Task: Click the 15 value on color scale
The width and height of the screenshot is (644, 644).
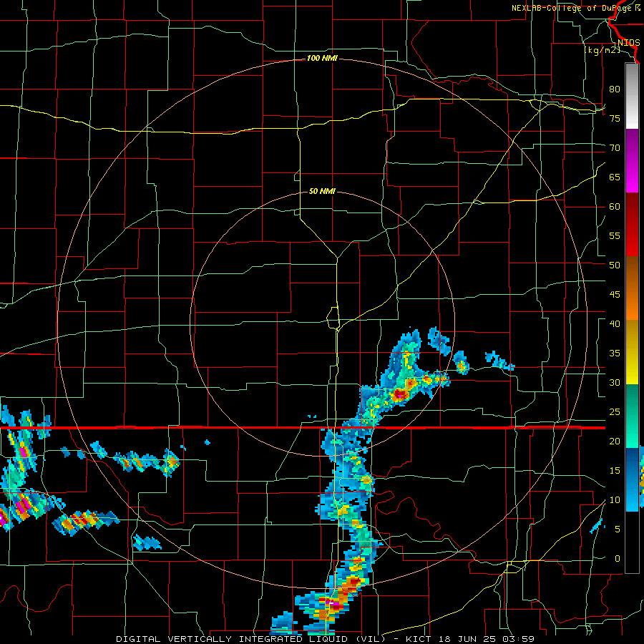Action: click(615, 471)
